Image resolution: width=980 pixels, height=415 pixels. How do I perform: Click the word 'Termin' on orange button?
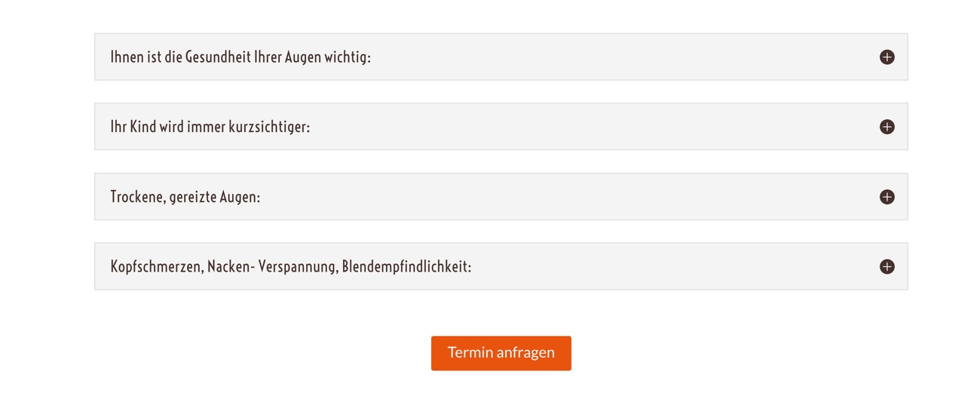coord(470,352)
